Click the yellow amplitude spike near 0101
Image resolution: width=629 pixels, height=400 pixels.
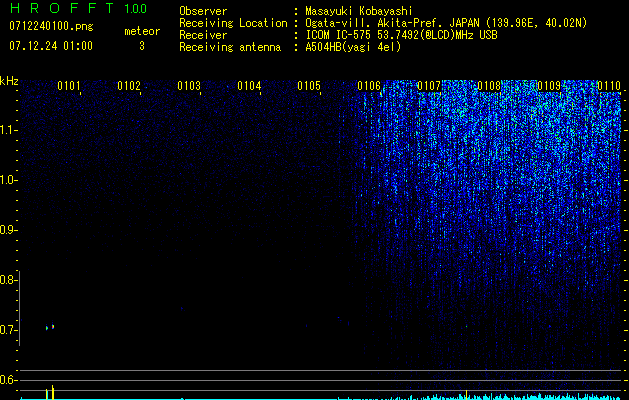pyautogui.click(x=53, y=392)
